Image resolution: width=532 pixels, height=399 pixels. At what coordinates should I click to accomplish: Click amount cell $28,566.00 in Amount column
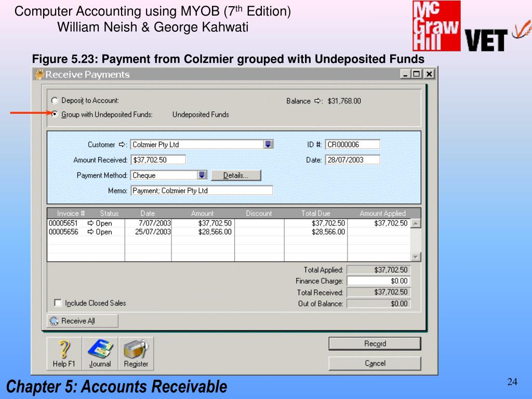point(215,232)
